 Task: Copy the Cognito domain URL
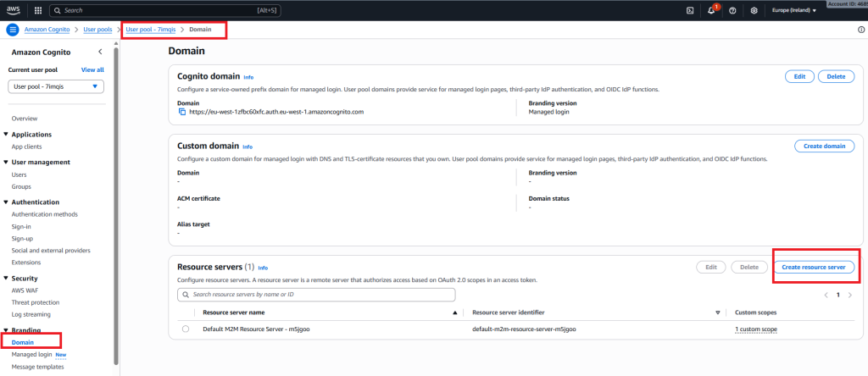coord(181,111)
